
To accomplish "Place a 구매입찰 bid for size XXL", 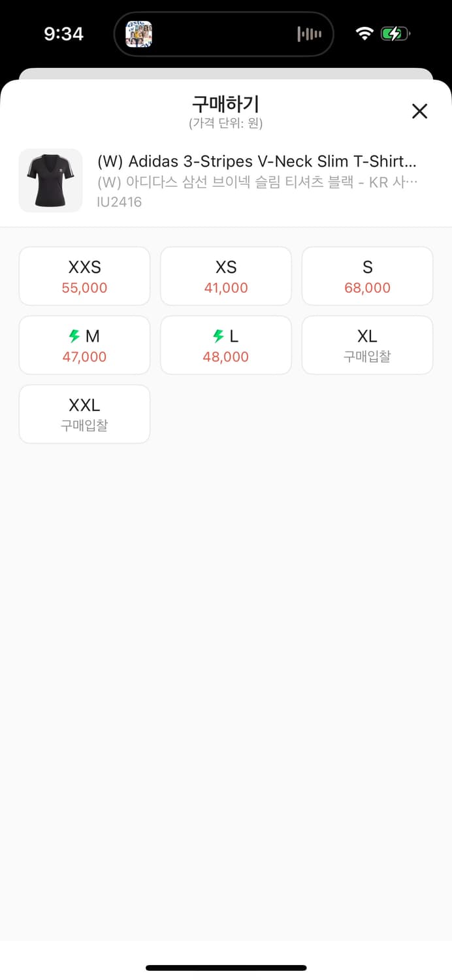I will click(x=84, y=414).
